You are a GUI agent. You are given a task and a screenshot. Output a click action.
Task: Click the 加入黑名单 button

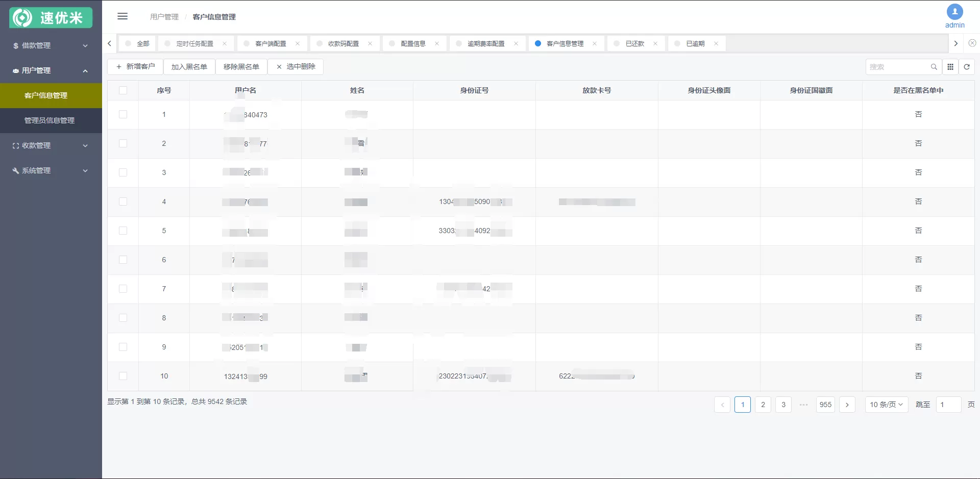tap(189, 67)
